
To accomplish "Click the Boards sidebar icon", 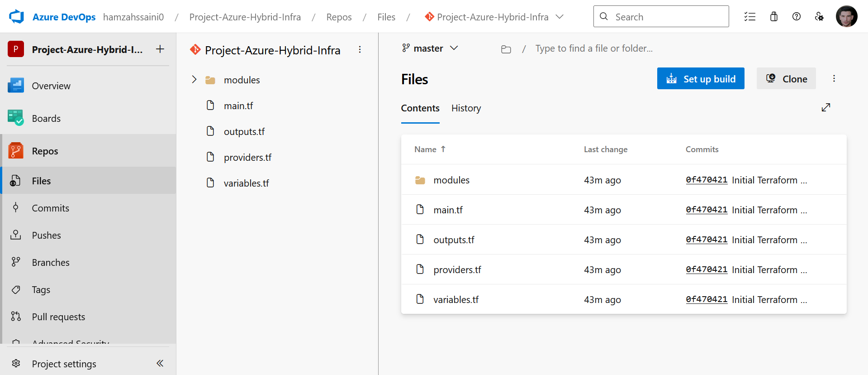I will pyautogui.click(x=16, y=118).
